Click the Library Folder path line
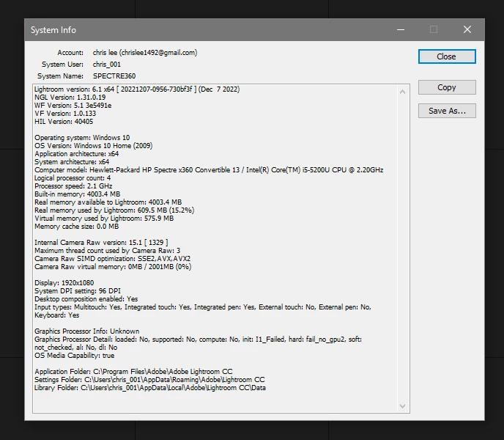Image resolution: width=504 pixels, height=440 pixels. [150, 387]
